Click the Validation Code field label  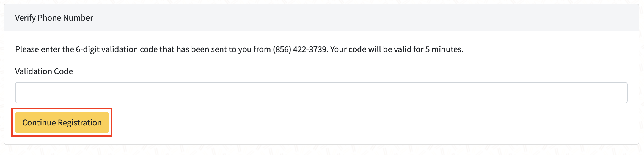point(44,71)
